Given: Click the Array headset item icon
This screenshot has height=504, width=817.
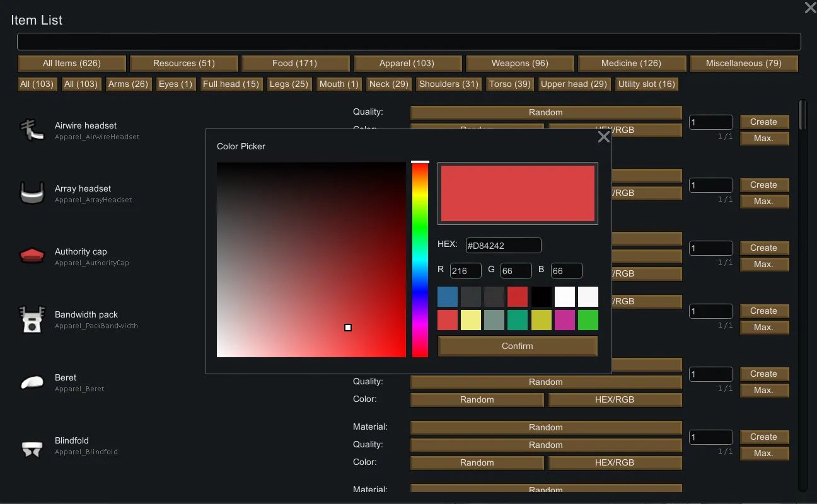Looking at the screenshot, I should coord(32,193).
